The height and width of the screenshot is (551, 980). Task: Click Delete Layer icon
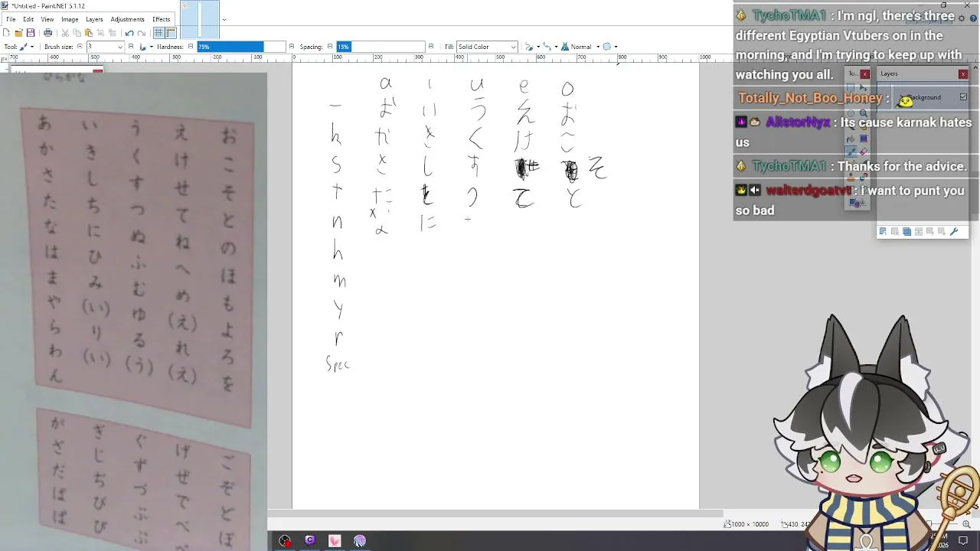click(x=894, y=231)
